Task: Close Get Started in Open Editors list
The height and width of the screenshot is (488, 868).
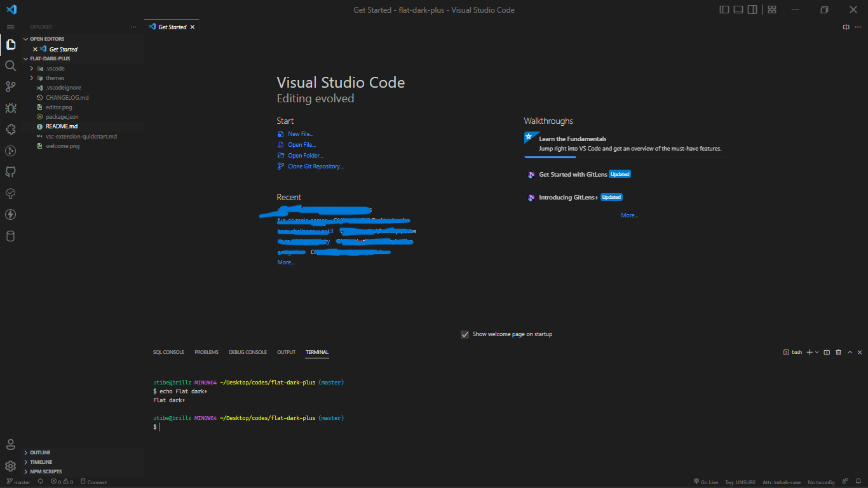Action: coord(35,49)
